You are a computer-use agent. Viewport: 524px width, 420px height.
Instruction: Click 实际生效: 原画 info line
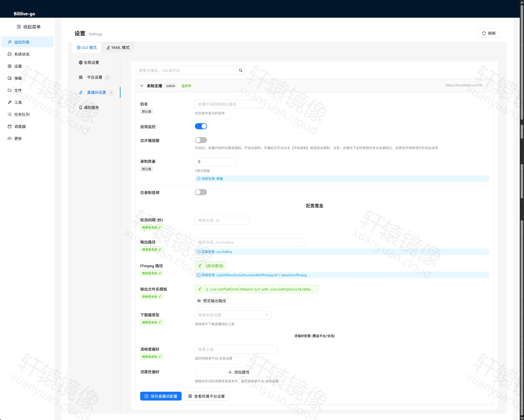342,178
